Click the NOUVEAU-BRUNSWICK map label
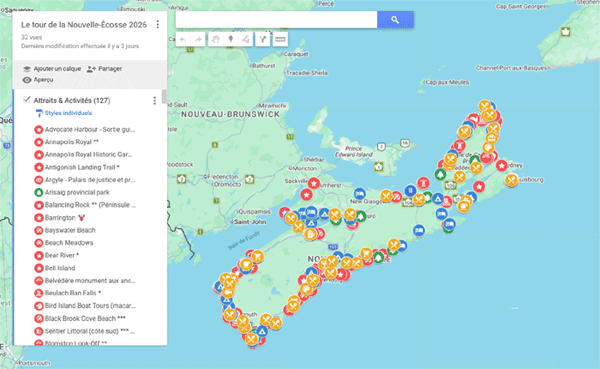600x369 pixels. click(x=230, y=114)
